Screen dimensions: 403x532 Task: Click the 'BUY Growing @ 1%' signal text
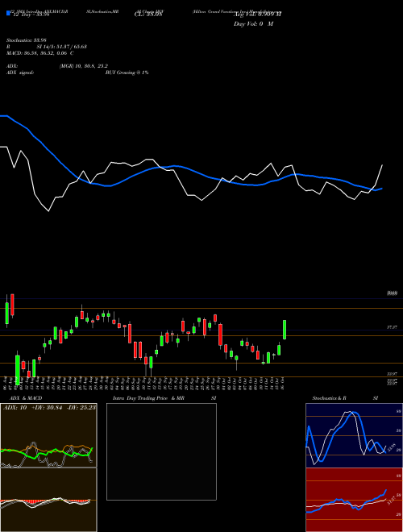coord(127,73)
